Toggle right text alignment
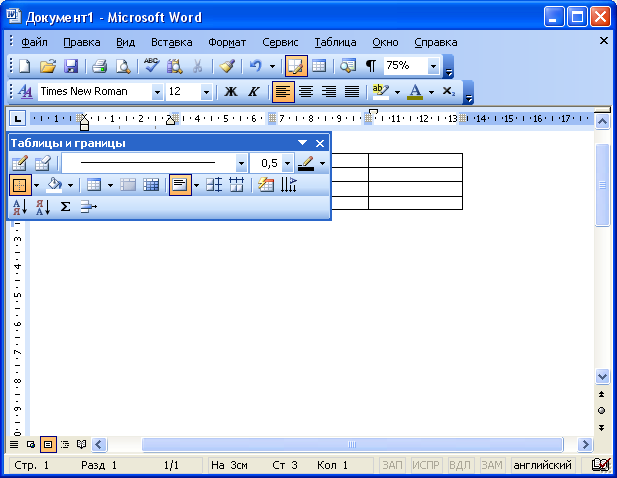This screenshot has width=617, height=478. [x=329, y=92]
